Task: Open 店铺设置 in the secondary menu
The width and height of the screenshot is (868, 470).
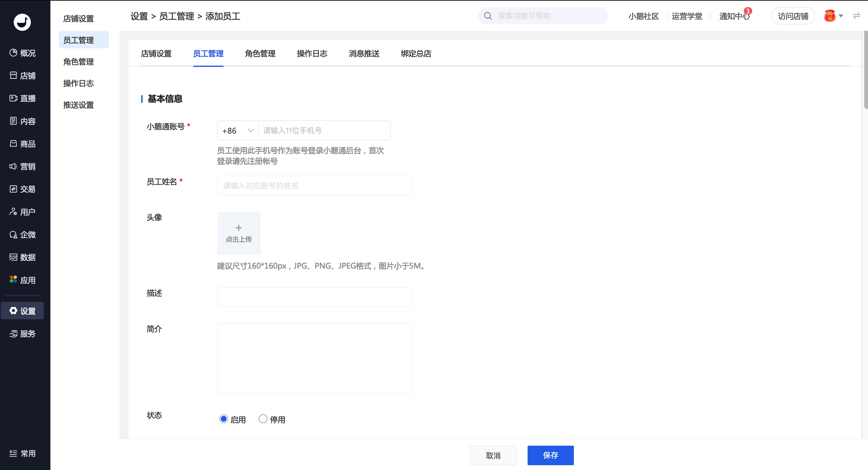Action: point(79,18)
